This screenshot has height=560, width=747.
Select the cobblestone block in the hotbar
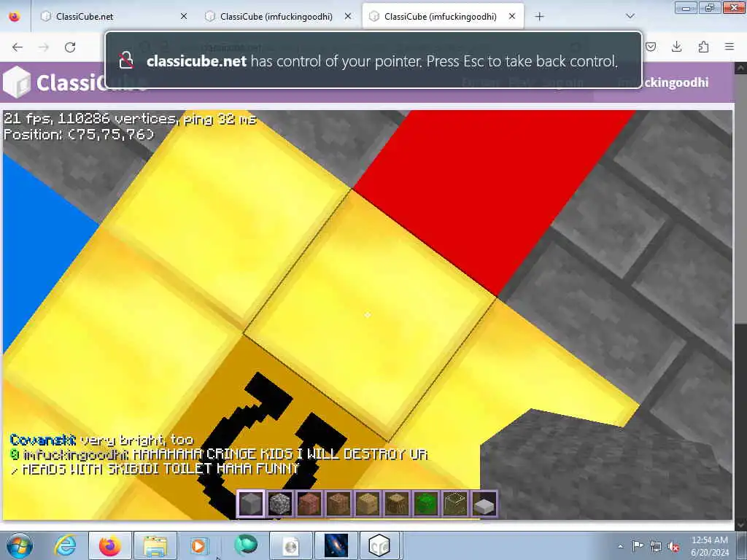279,503
